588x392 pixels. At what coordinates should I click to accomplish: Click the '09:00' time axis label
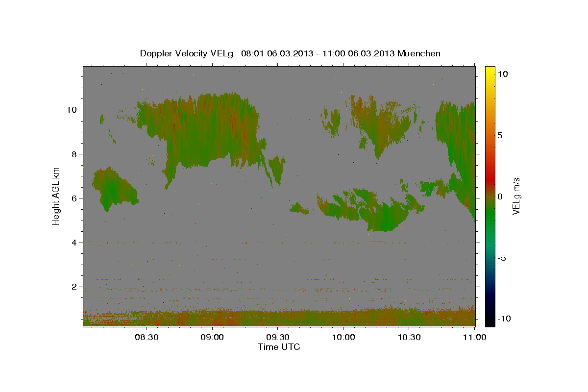point(213,337)
